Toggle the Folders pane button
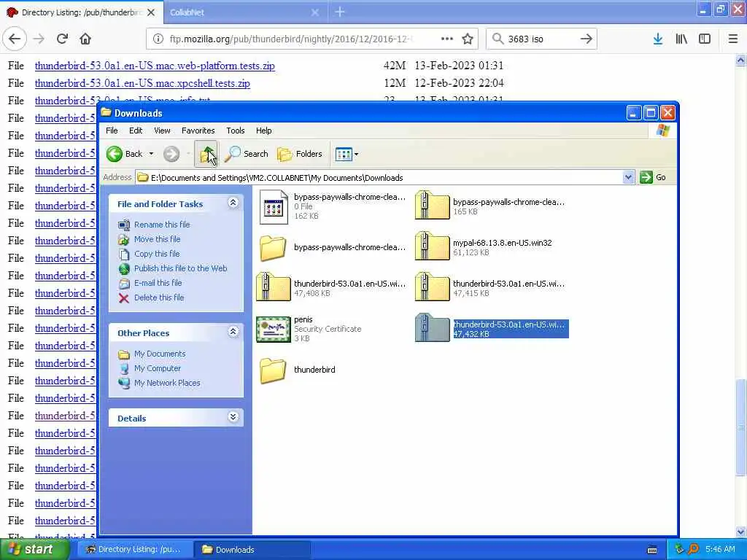Image resolution: width=747 pixels, height=560 pixels. coord(300,154)
